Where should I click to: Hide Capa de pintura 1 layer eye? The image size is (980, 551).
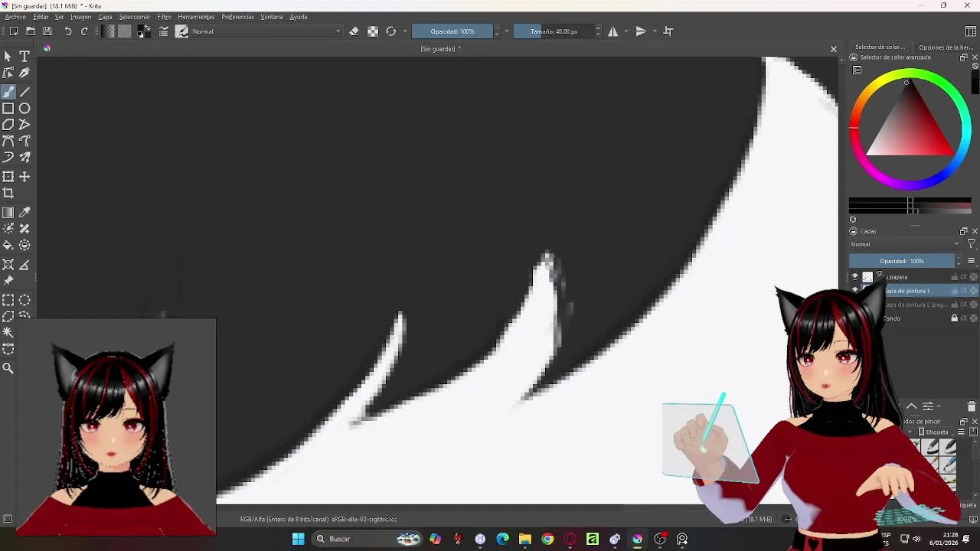855,291
